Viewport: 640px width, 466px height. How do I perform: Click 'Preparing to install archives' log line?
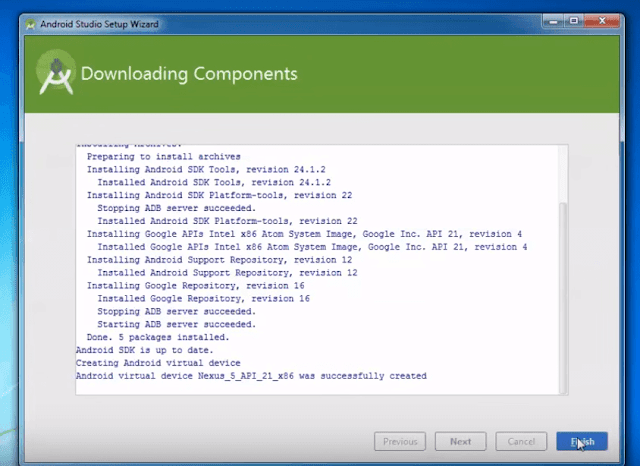[x=164, y=157]
